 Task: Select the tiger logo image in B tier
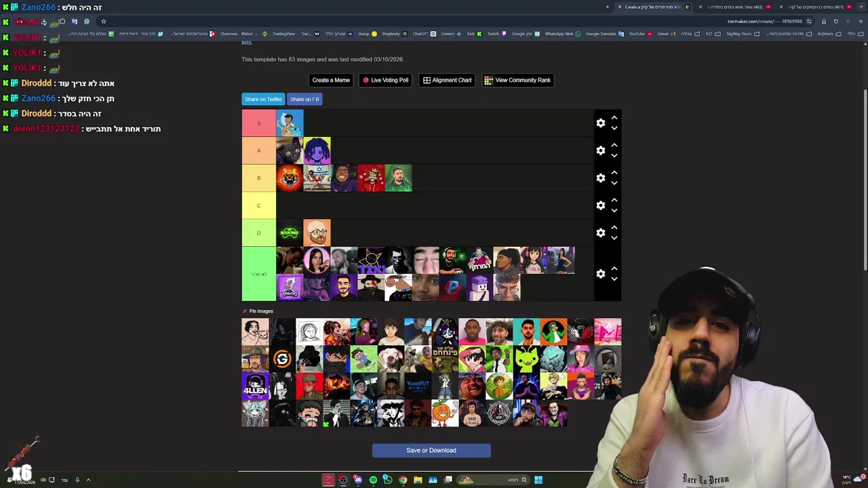290,178
